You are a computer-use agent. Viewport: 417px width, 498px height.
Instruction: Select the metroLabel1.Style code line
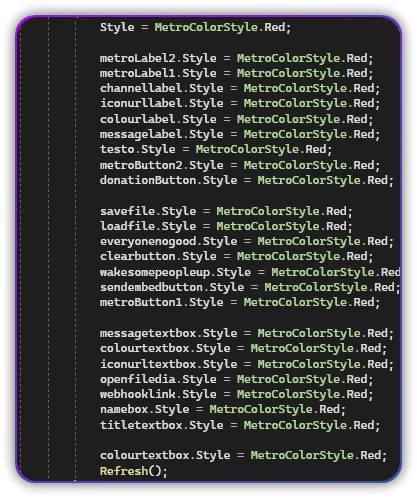(236, 73)
